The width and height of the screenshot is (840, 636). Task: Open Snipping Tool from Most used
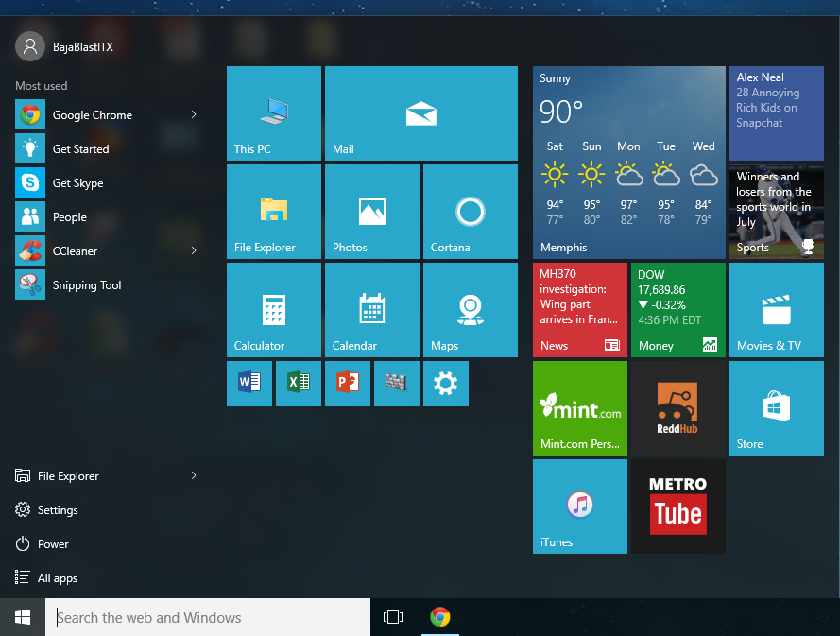[86, 284]
